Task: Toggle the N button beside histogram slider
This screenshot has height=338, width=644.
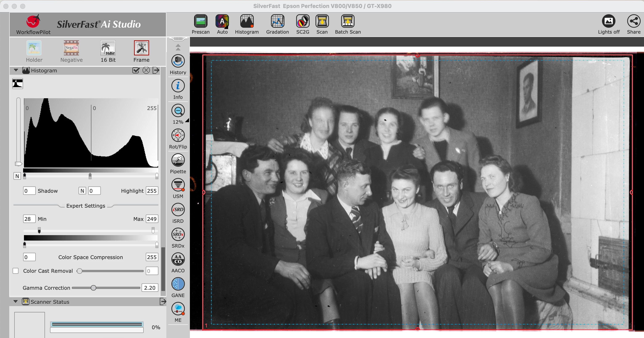Action: click(x=17, y=176)
